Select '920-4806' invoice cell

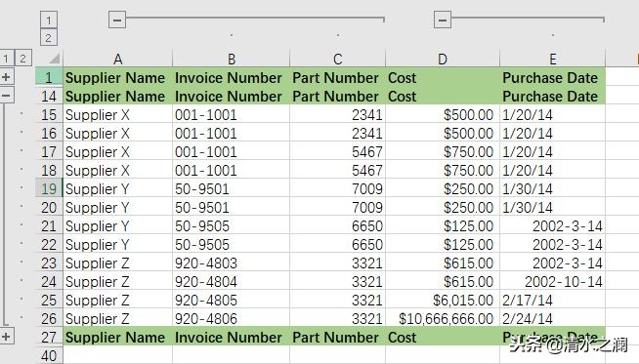tap(231, 318)
